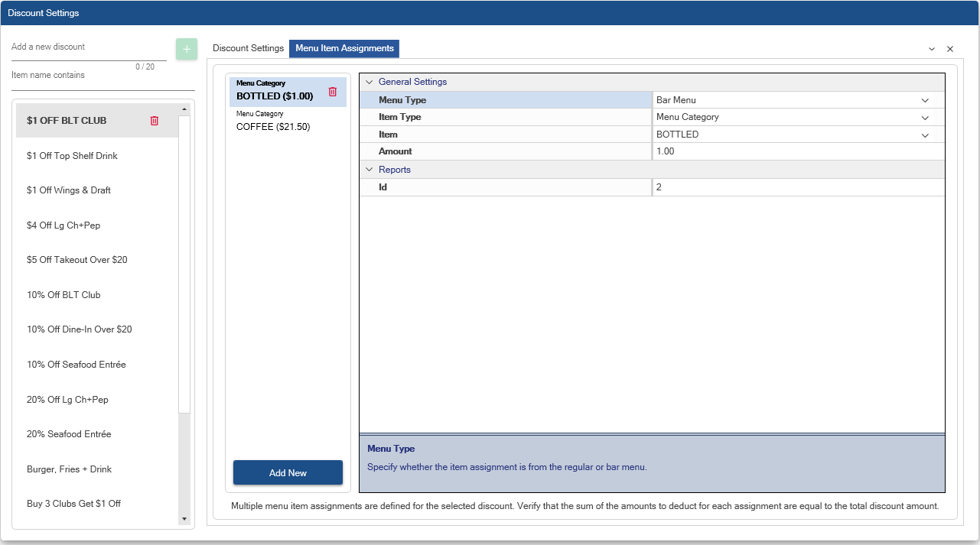Choose the Burger, Fries + Drink discount
The image size is (980, 545).
click(x=70, y=469)
